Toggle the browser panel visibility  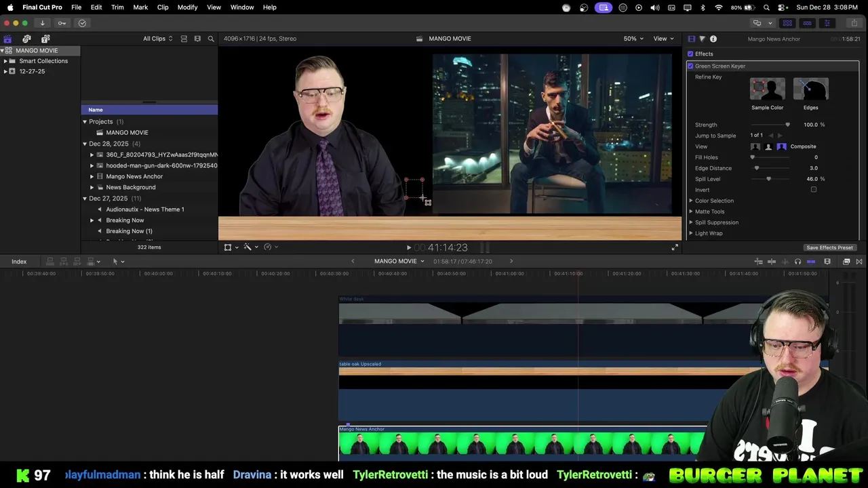click(x=787, y=23)
